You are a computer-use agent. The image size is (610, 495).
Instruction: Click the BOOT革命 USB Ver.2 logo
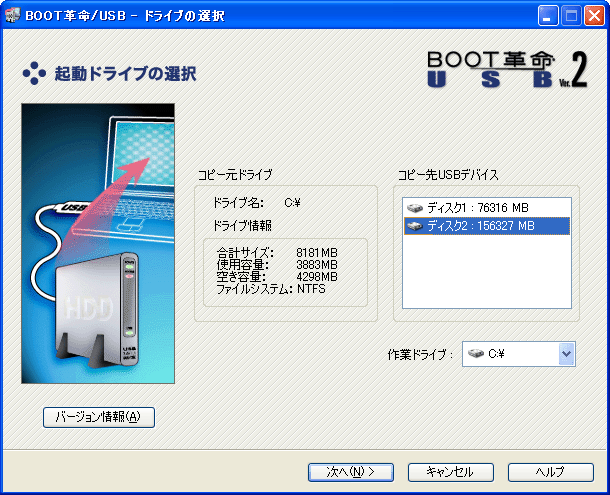pos(507,69)
